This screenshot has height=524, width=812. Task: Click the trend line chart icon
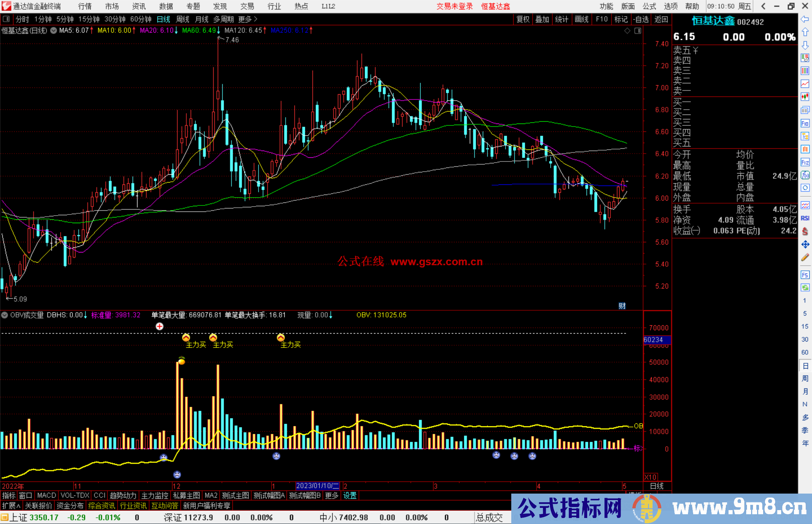click(x=805, y=84)
